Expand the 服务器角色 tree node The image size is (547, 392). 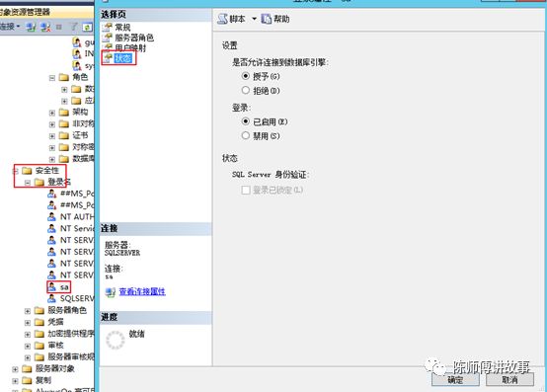tap(28, 311)
